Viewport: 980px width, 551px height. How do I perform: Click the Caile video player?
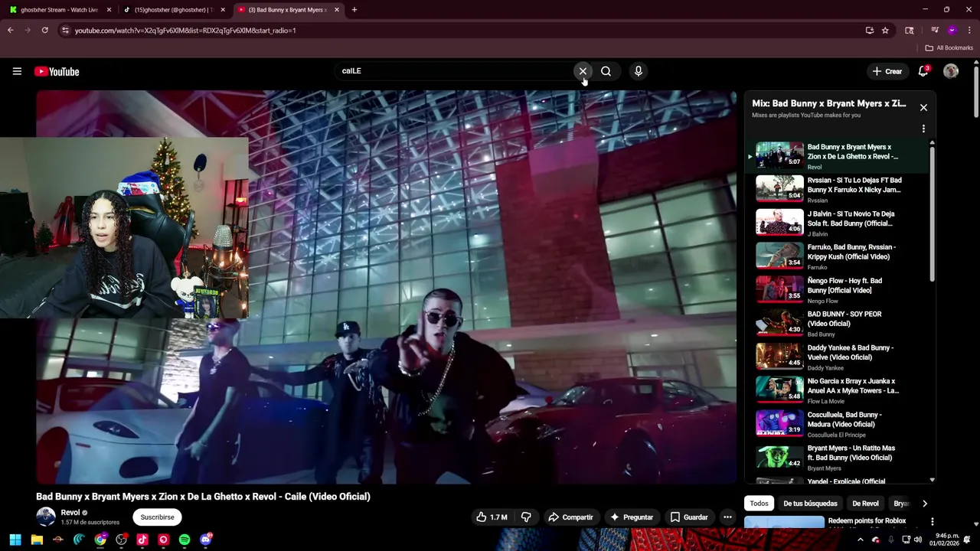386,287
